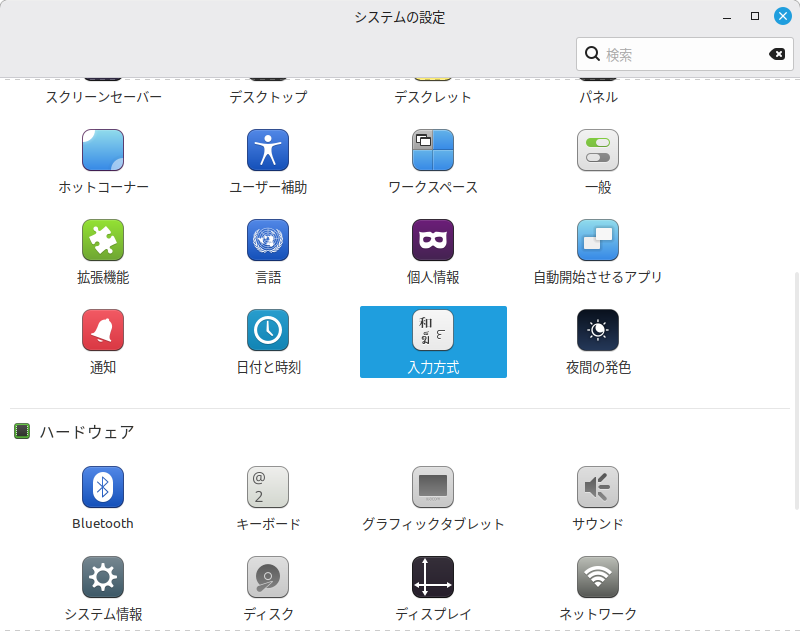Open システム情報 gear icon
The width and height of the screenshot is (800, 632).
103,577
